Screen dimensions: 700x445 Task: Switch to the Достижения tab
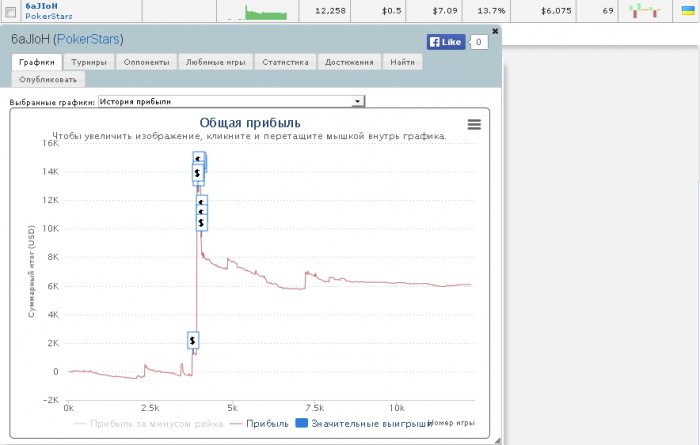[349, 62]
